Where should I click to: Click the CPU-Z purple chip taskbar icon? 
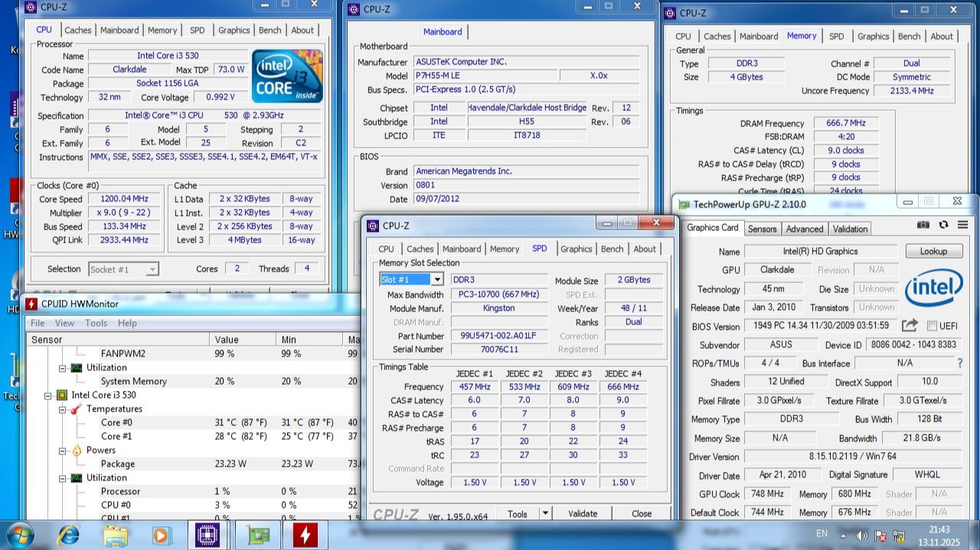click(207, 535)
